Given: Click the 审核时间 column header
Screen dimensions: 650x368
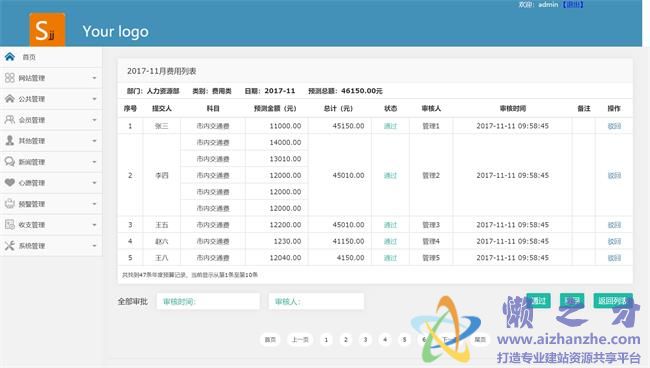Looking at the screenshot, I should [513, 109].
